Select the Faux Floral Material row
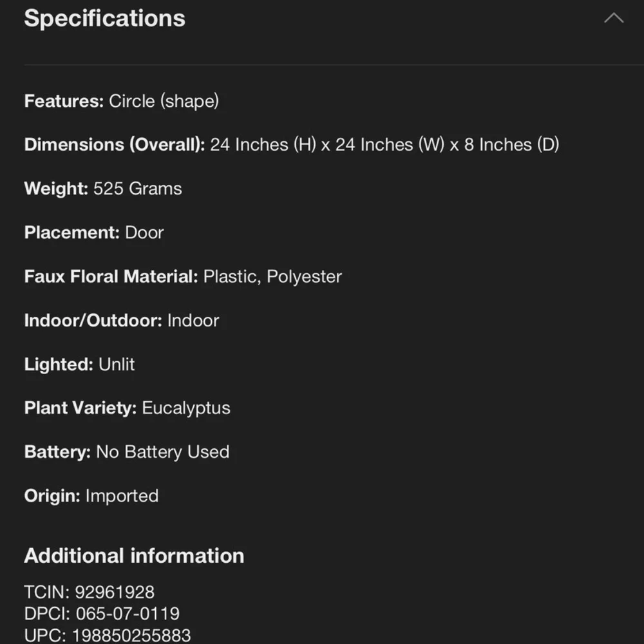 point(183,276)
